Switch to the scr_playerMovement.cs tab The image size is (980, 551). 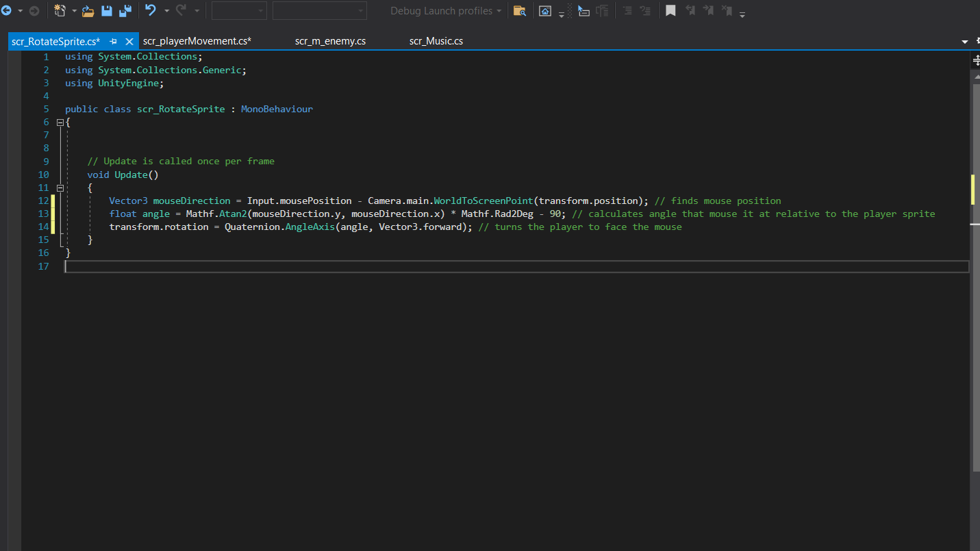[197, 41]
